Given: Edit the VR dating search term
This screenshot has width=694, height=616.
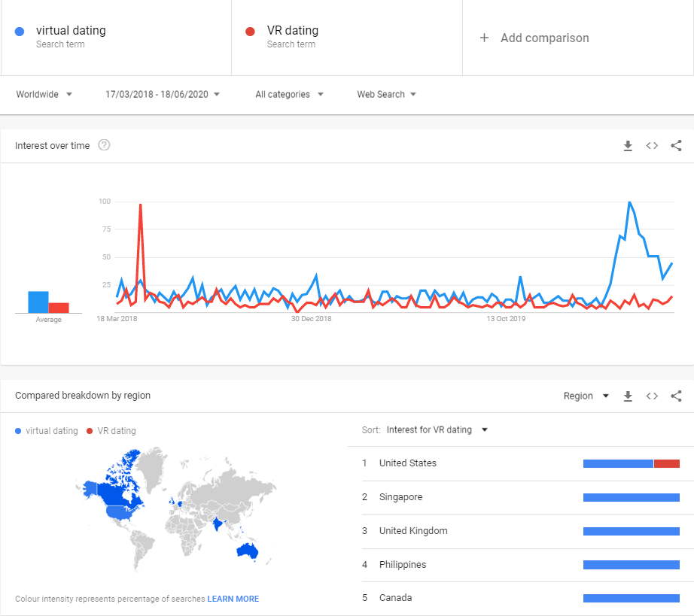Looking at the screenshot, I should [293, 31].
